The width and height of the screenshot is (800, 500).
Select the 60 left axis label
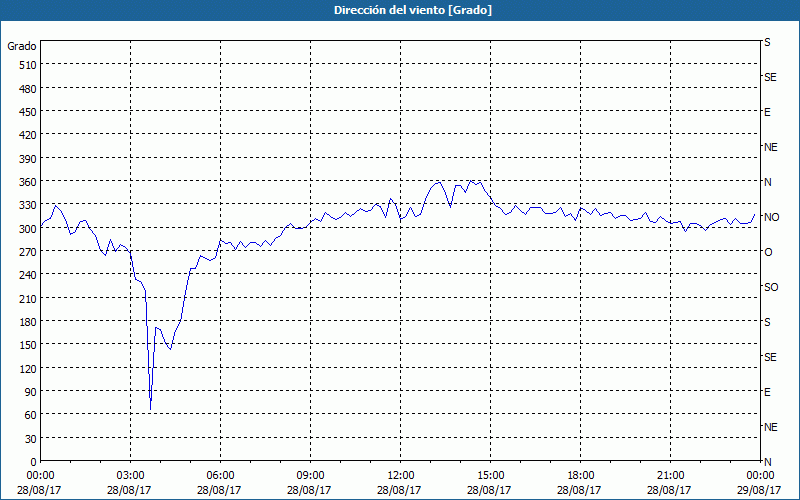31,415
